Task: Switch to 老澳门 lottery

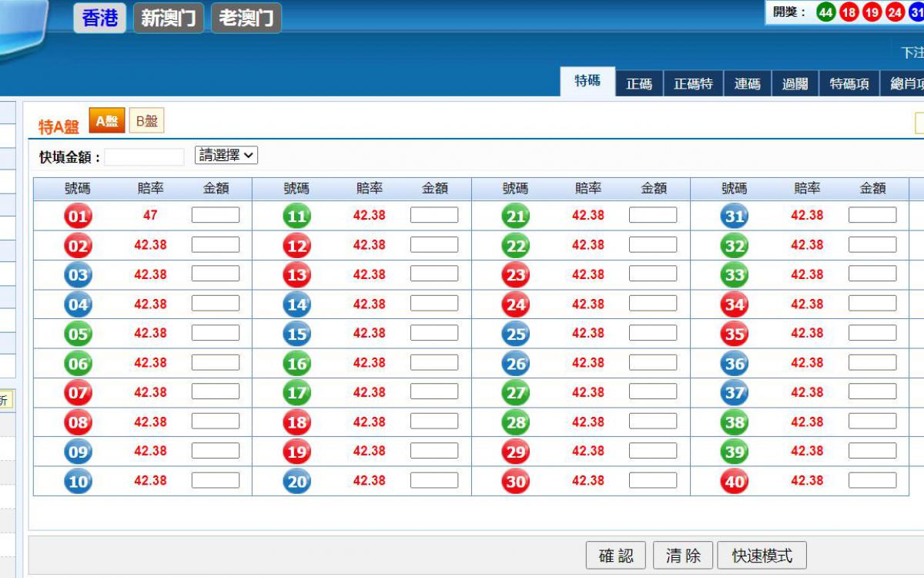Action: tap(246, 18)
